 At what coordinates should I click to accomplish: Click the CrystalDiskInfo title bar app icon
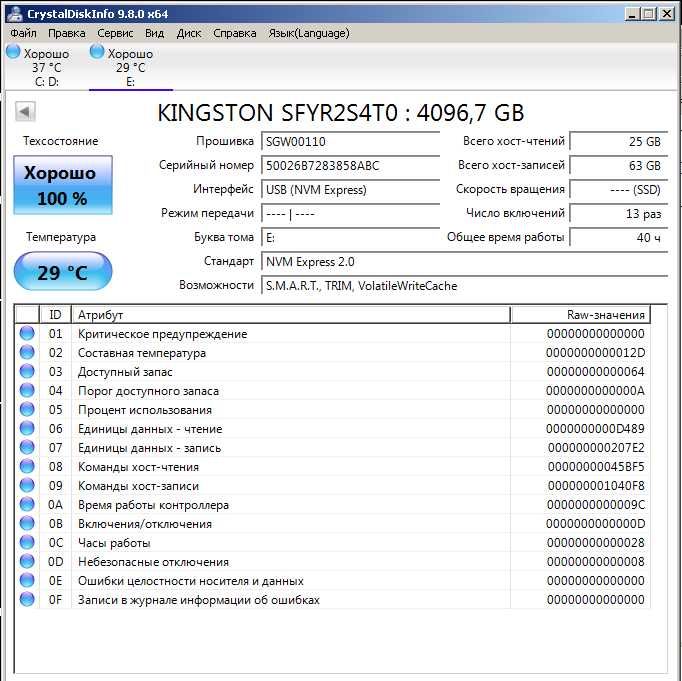coord(14,13)
